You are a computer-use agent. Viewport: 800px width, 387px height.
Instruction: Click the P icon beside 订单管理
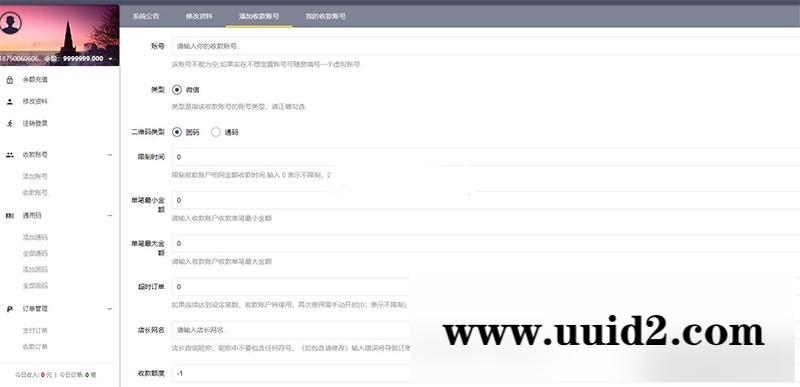(x=10, y=308)
